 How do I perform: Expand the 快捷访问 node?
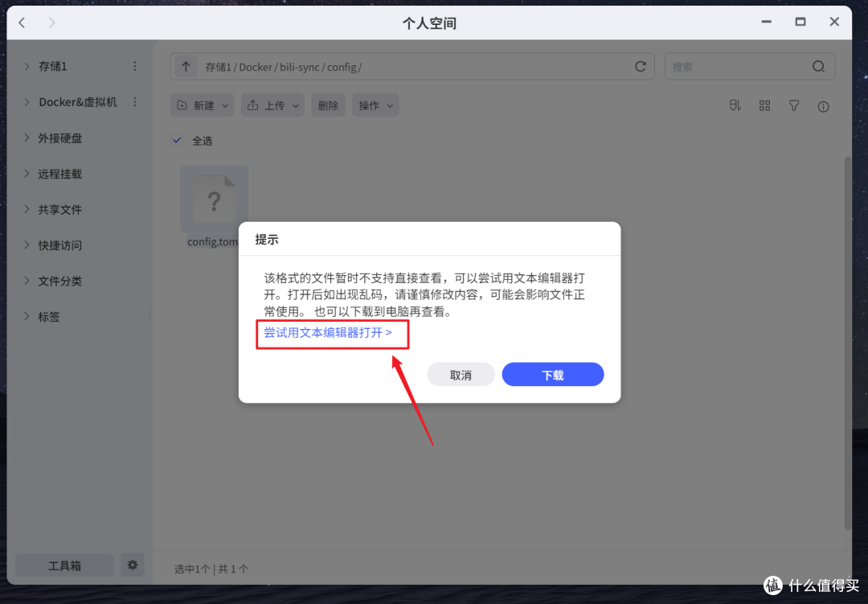pos(27,244)
